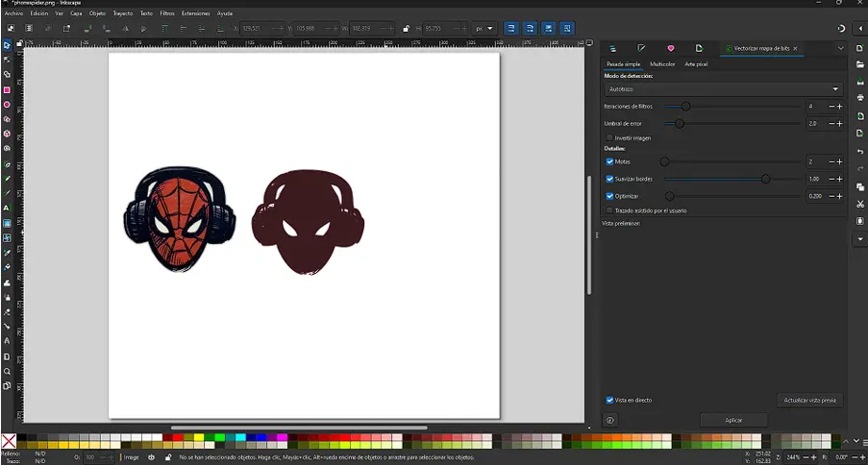Screen dimensions: 868x465
Task: Open the palette menu at swatch bar end
Action: pyautogui.click(x=864, y=441)
